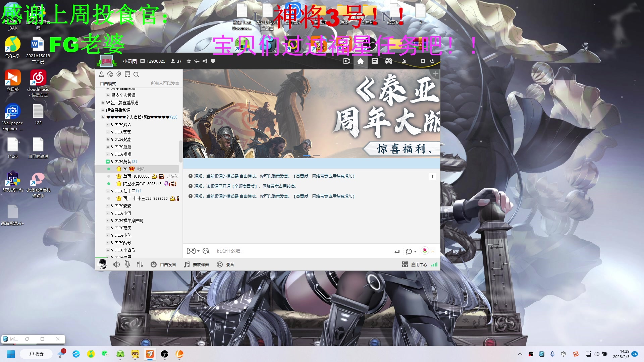Click the flower gift icon
Viewport: 644px width, 362px height.
pyautogui.click(x=425, y=251)
